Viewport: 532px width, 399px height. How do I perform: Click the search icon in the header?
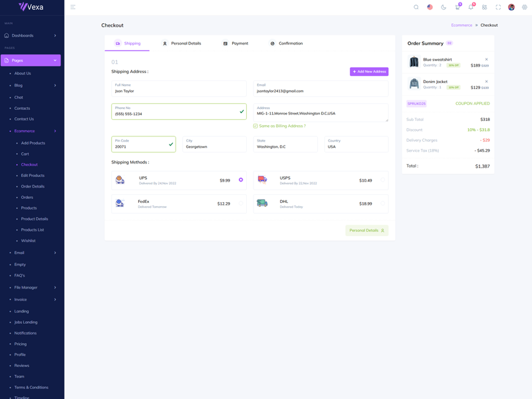coord(416,7)
